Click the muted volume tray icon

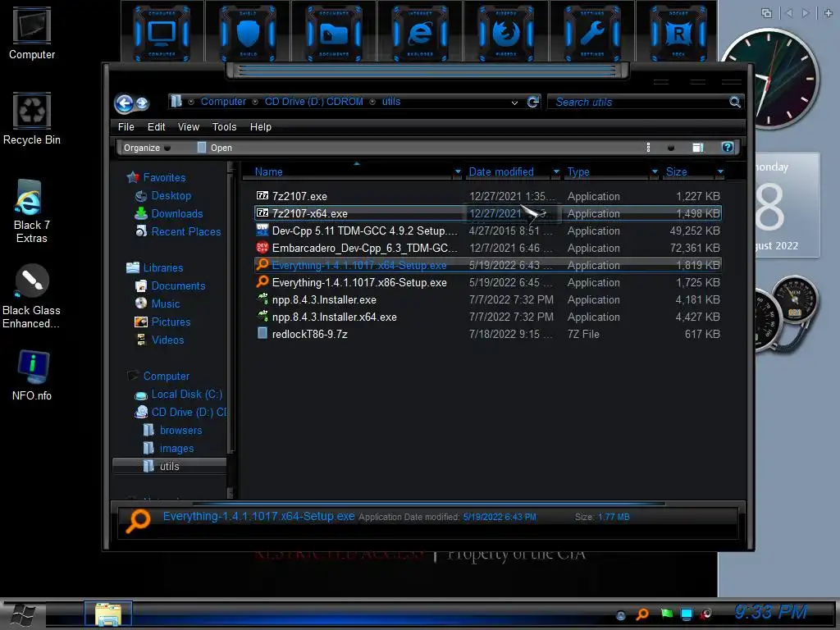coord(706,614)
